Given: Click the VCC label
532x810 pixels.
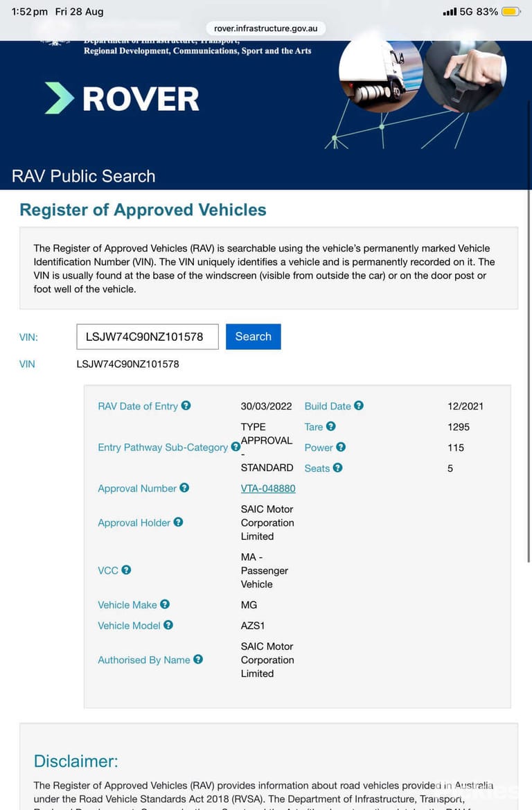Looking at the screenshot, I should [108, 570].
